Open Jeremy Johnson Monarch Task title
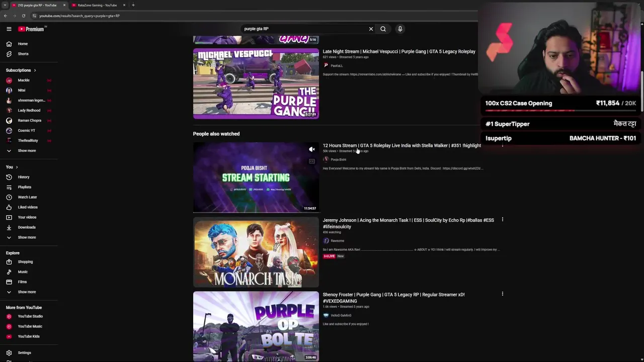 coord(408,223)
